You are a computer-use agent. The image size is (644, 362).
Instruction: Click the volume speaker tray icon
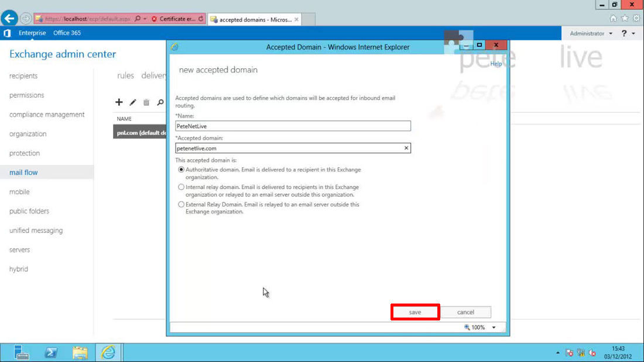[592, 353]
